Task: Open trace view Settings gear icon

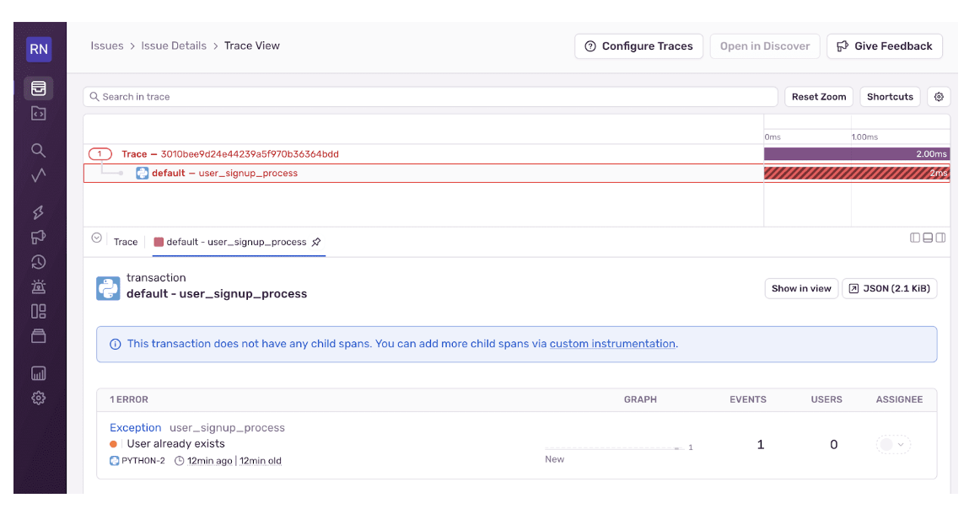Action: tap(939, 96)
